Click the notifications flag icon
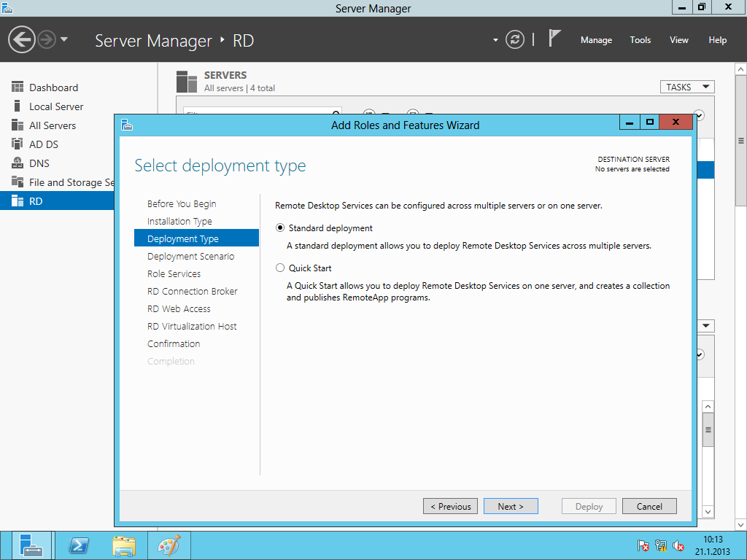This screenshot has width=747, height=560. 555,39
